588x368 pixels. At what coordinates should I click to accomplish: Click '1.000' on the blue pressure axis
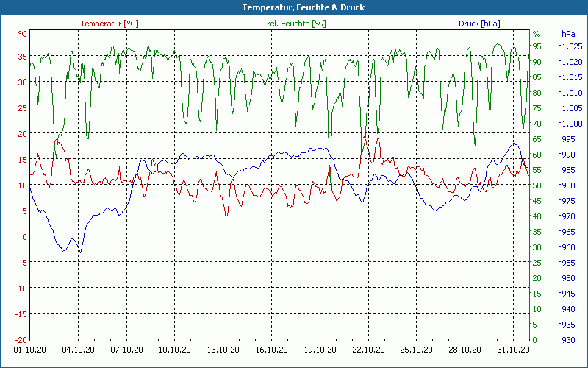click(x=573, y=124)
